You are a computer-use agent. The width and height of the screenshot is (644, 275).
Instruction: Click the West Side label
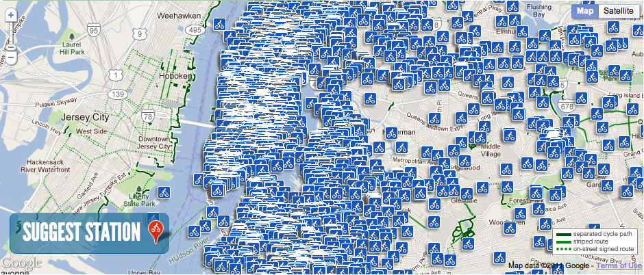(x=92, y=131)
